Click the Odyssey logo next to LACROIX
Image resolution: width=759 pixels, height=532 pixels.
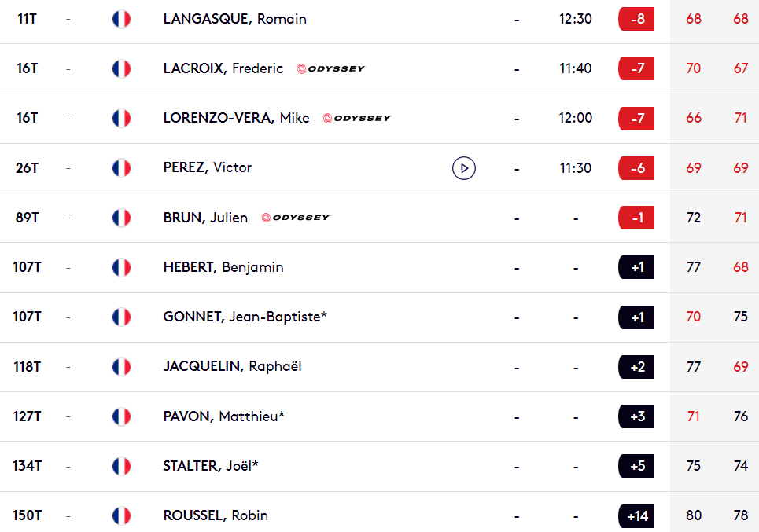pos(331,68)
